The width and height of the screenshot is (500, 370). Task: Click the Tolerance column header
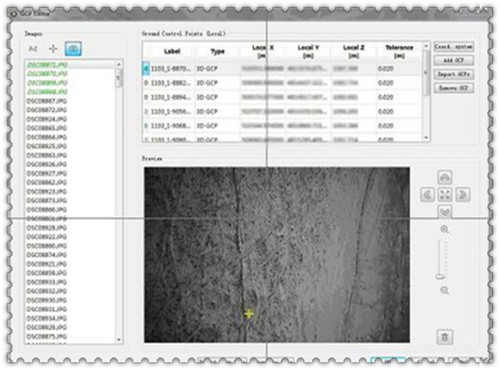tap(399, 51)
